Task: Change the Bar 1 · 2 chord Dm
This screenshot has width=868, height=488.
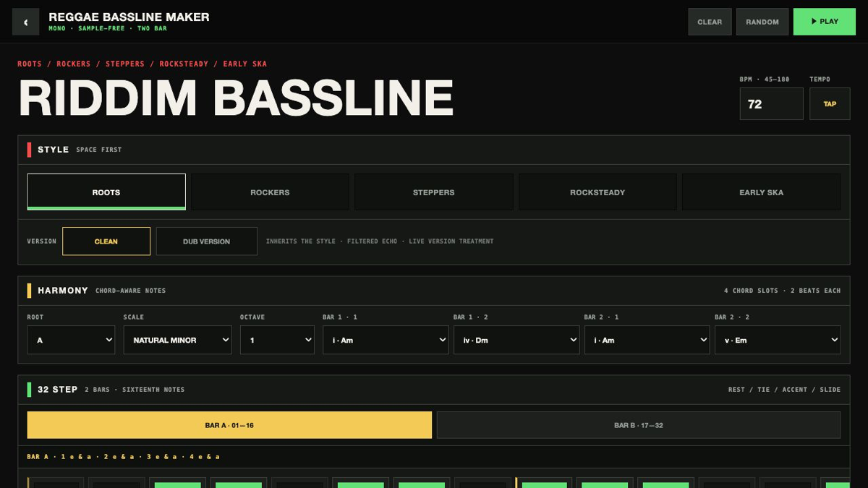Action: click(x=516, y=340)
